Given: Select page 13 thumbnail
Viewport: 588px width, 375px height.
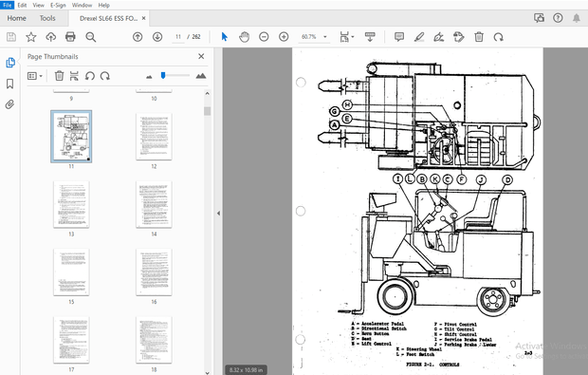Looking at the screenshot, I should (71, 204).
